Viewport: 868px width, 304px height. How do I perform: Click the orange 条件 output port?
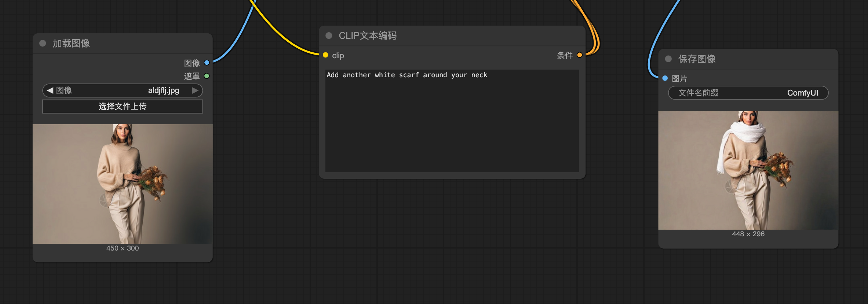coord(580,55)
